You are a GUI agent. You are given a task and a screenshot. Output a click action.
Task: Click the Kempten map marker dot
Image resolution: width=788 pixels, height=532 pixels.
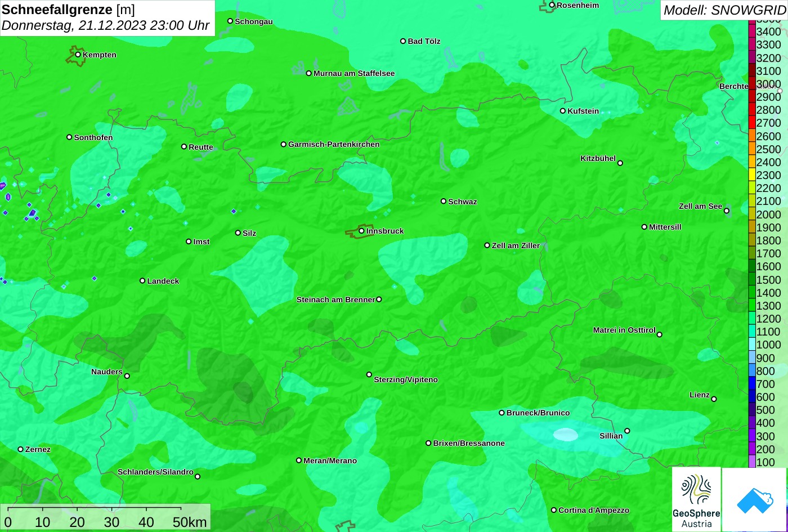coord(78,55)
